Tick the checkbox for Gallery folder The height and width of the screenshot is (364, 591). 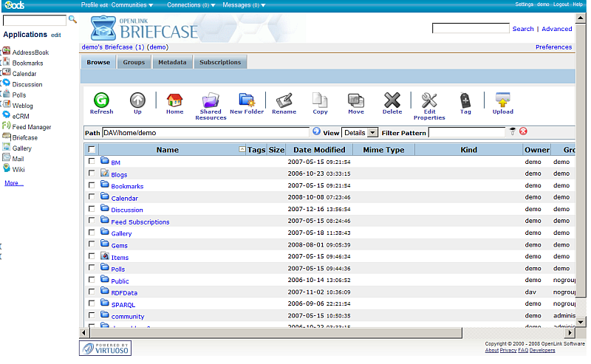[x=92, y=233]
